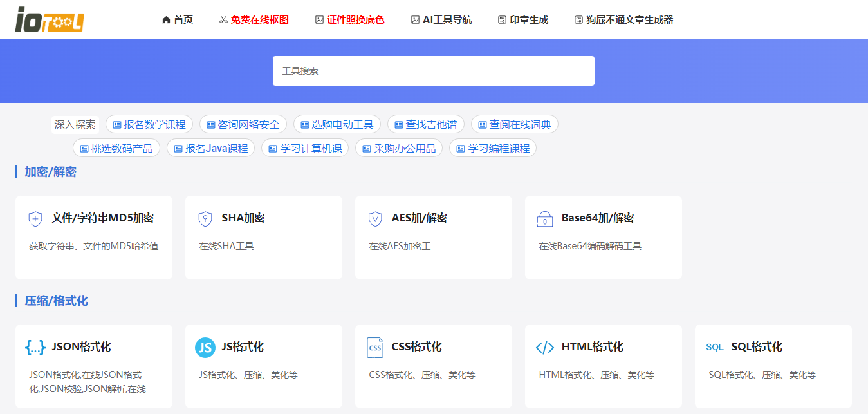Click the news icon in the 查找吉他谱 chip
The height and width of the screenshot is (414, 868).
pyautogui.click(x=399, y=125)
